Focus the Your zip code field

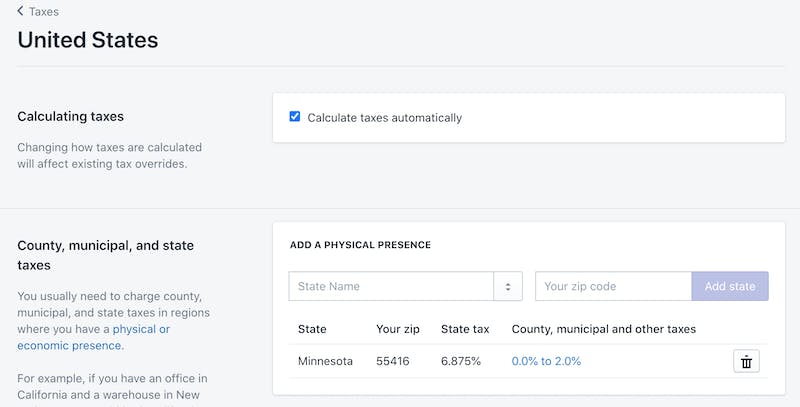[x=613, y=286]
